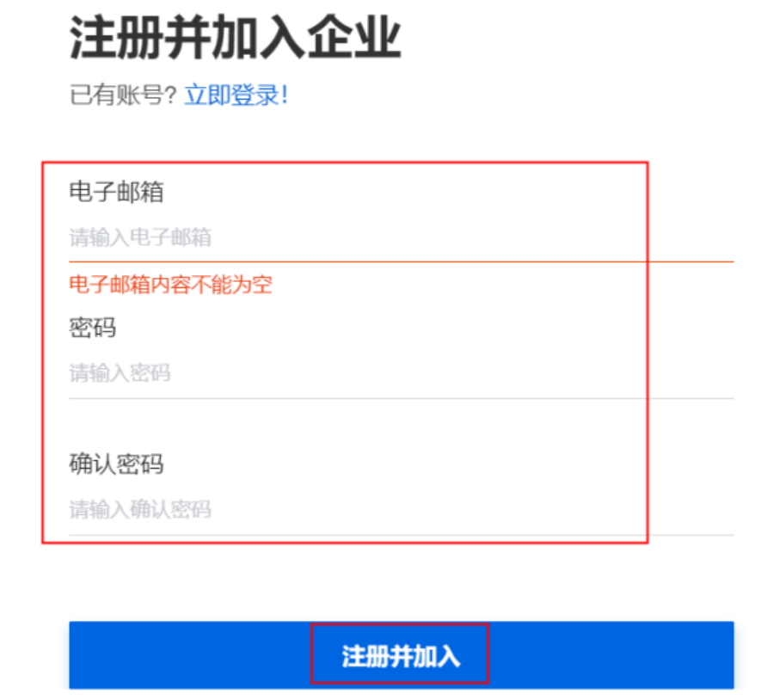Open the 立即登录! login link
This screenshot has width=761, height=700.
pos(236,95)
